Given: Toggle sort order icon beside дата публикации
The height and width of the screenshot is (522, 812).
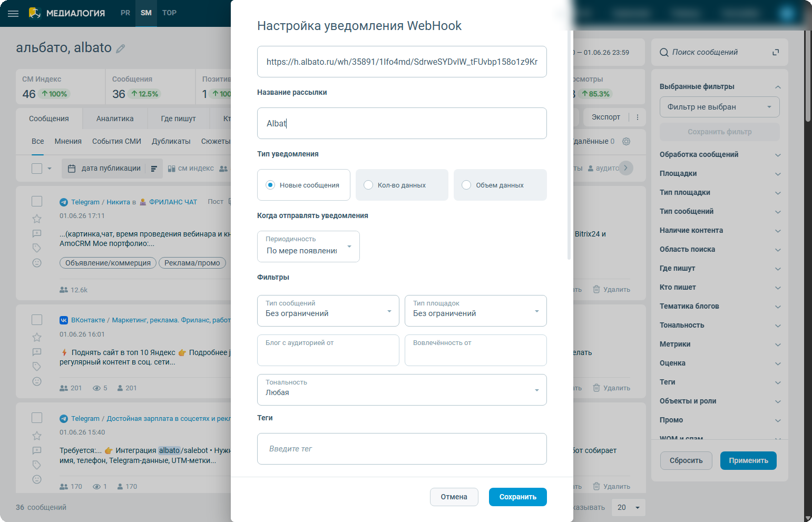Looking at the screenshot, I should [x=154, y=169].
